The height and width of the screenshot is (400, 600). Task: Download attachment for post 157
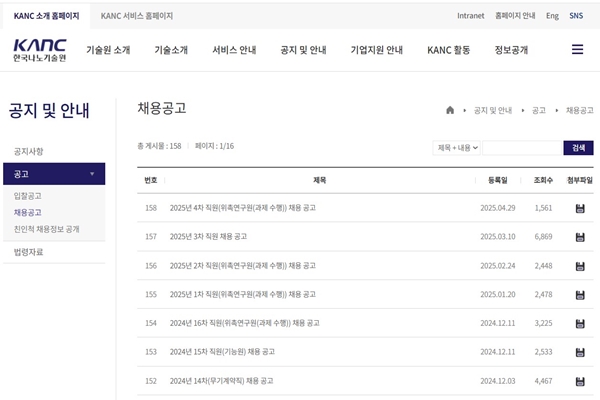point(580,237)
